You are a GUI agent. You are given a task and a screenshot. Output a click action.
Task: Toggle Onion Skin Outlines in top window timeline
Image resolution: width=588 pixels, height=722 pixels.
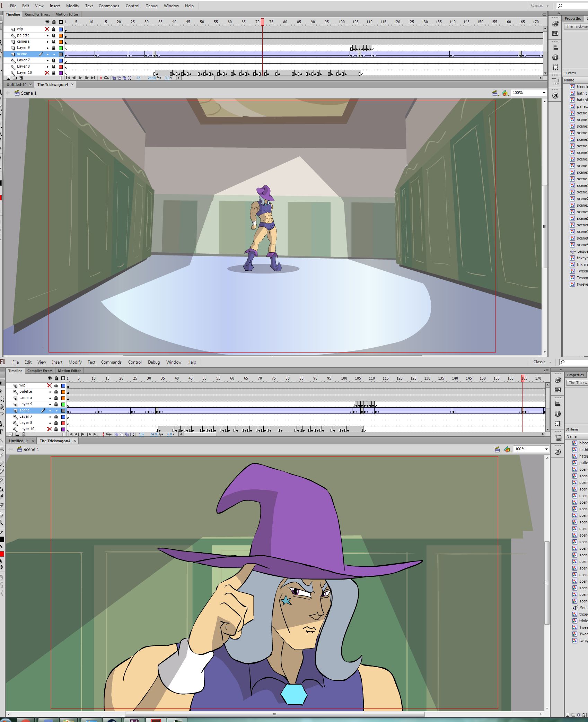pyautogui.click(x=119, y=78)
